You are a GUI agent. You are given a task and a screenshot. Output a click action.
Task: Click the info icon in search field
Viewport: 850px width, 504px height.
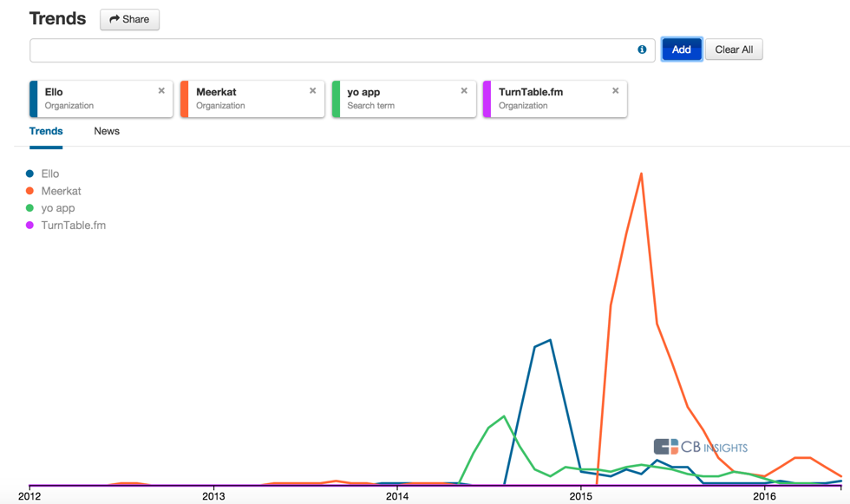click(x=642, y=49)
